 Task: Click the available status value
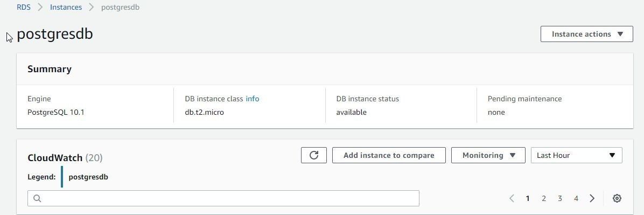[x=351, y=112]
